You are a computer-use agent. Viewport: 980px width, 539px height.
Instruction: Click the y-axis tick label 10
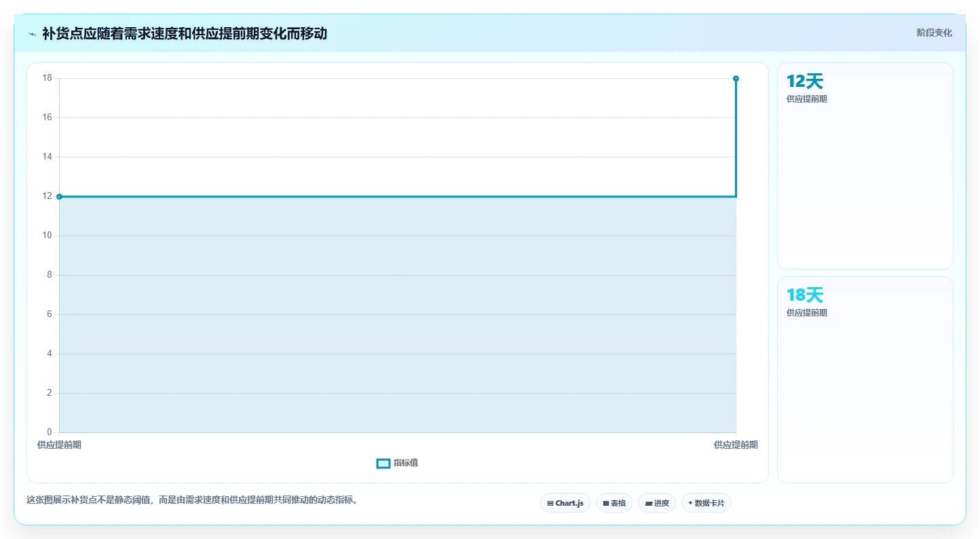(x=47, y=236)
